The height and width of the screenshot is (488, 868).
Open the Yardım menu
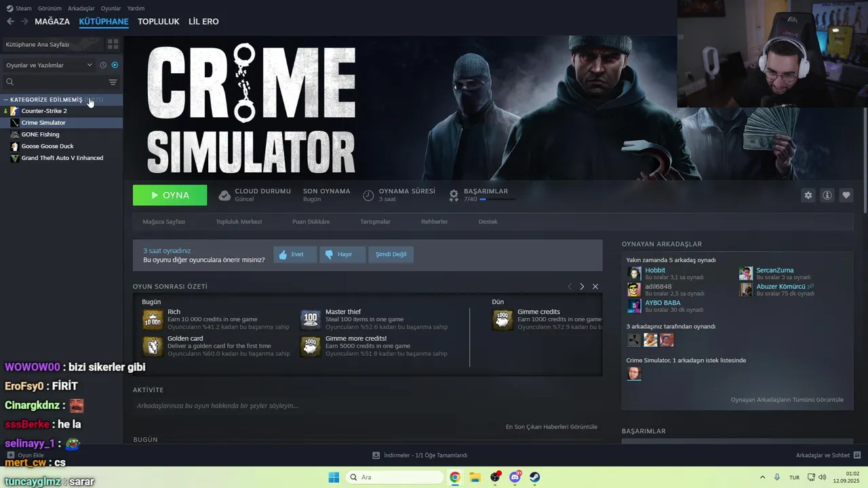coord(136,8)
